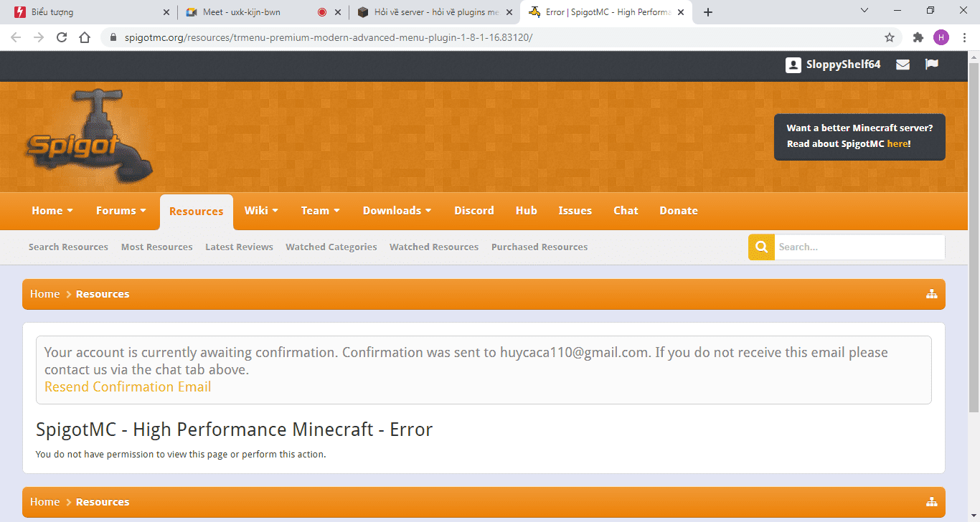980x522 pixels.
Task: Open Purchased Resources link
Action: 540,247
